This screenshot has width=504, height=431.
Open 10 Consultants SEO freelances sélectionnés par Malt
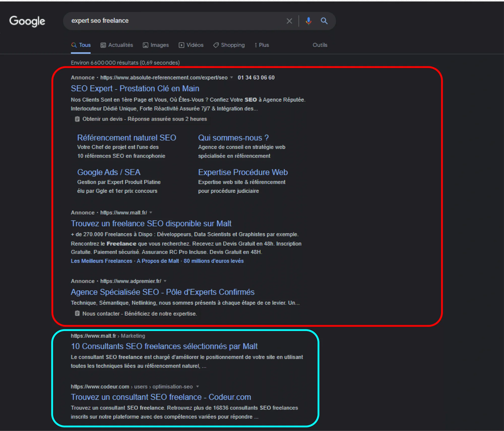pos(164,346)
